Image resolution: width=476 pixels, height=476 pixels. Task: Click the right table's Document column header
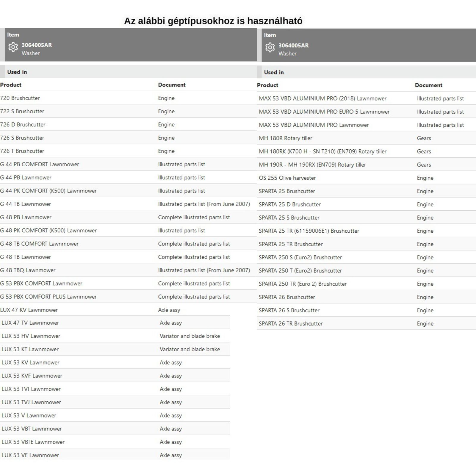click(x=428, y=85)
